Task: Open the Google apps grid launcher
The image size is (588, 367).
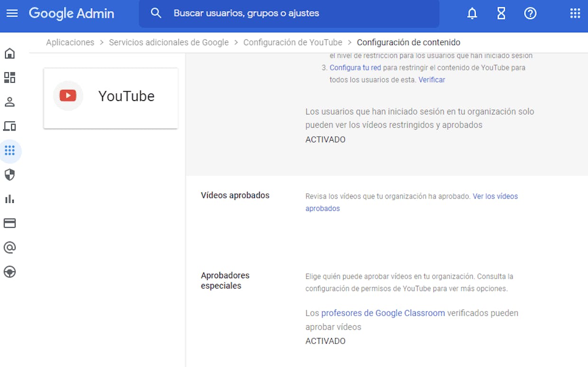Action: 575,13
